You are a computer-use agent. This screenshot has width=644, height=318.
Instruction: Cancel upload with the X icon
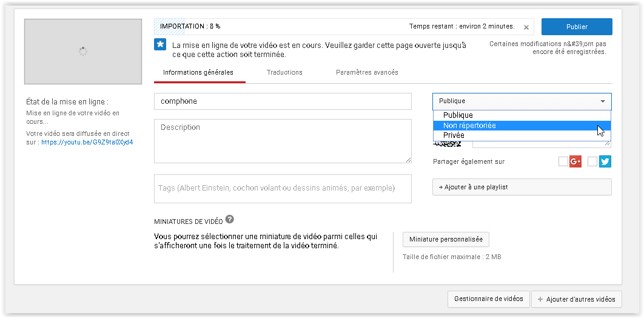[526, 27]
